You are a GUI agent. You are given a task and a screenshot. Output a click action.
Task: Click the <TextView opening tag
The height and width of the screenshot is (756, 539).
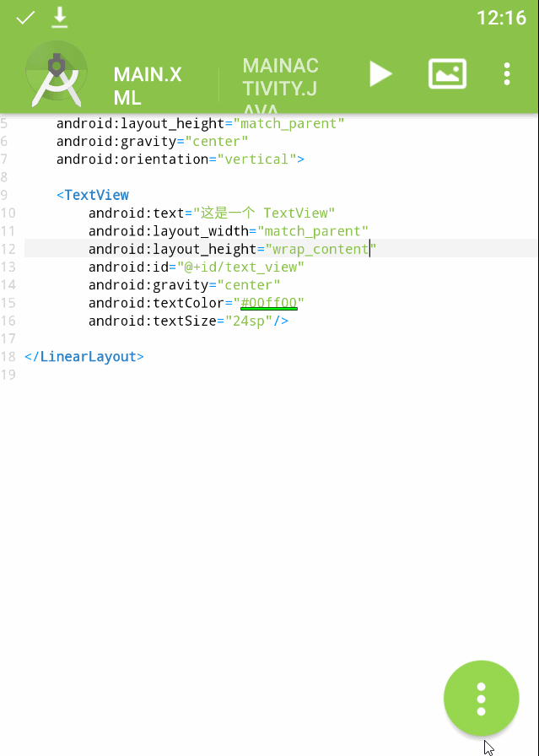(x=93, y=195)
